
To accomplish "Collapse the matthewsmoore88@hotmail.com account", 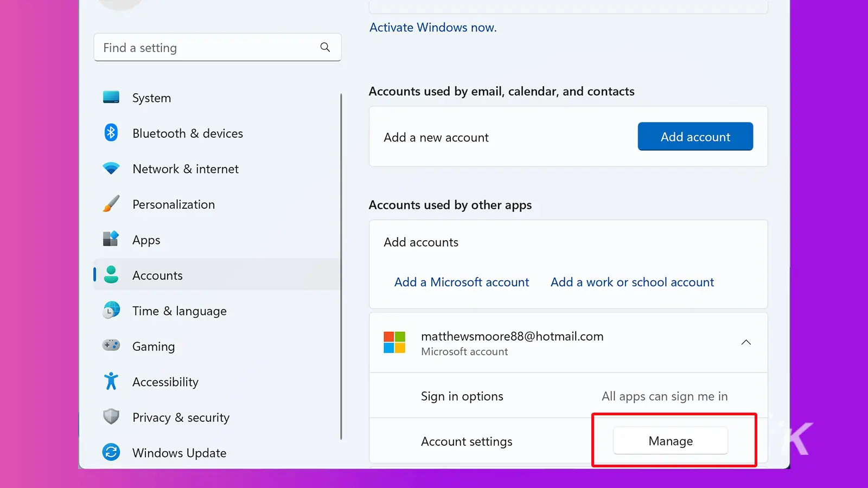I will coord(746,342).
